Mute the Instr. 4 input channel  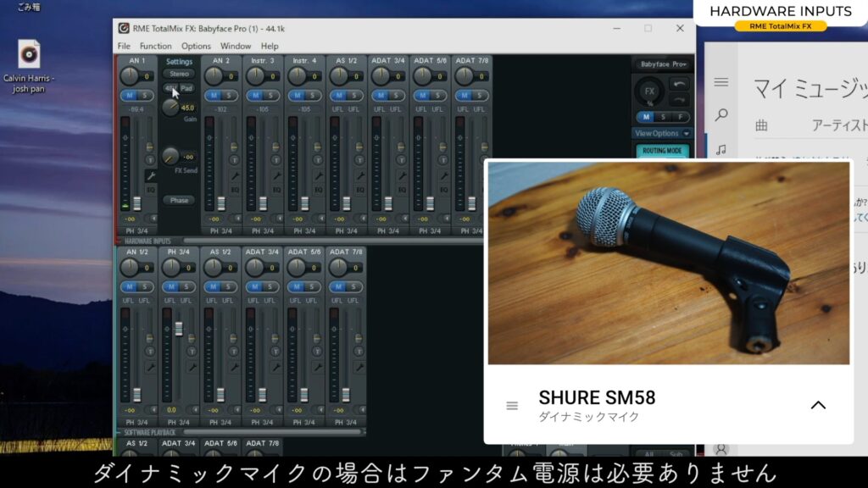[298, 95]
